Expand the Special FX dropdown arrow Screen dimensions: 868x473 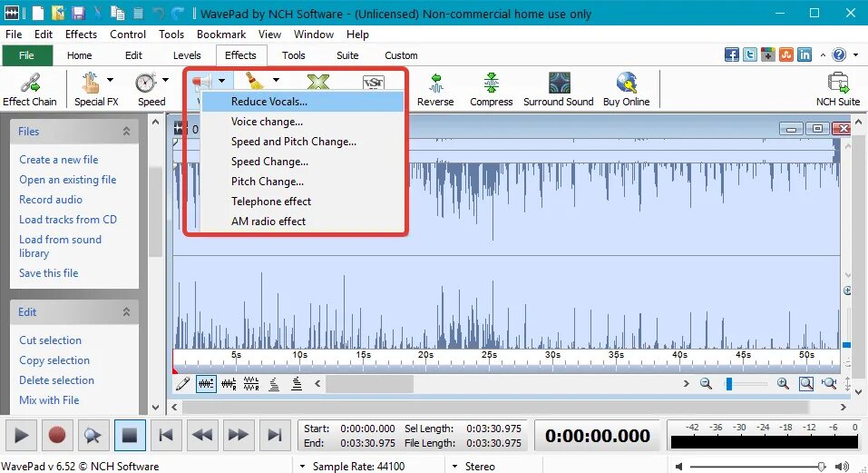(x=110, y=80)
